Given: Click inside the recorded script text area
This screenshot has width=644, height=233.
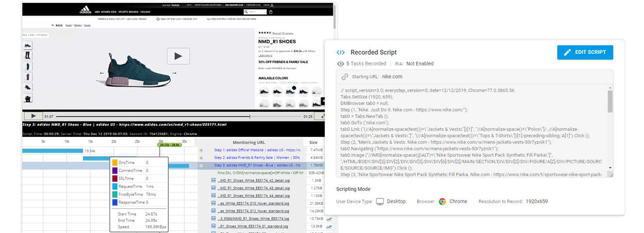Looking at the screenshot, I should [471, 131].
